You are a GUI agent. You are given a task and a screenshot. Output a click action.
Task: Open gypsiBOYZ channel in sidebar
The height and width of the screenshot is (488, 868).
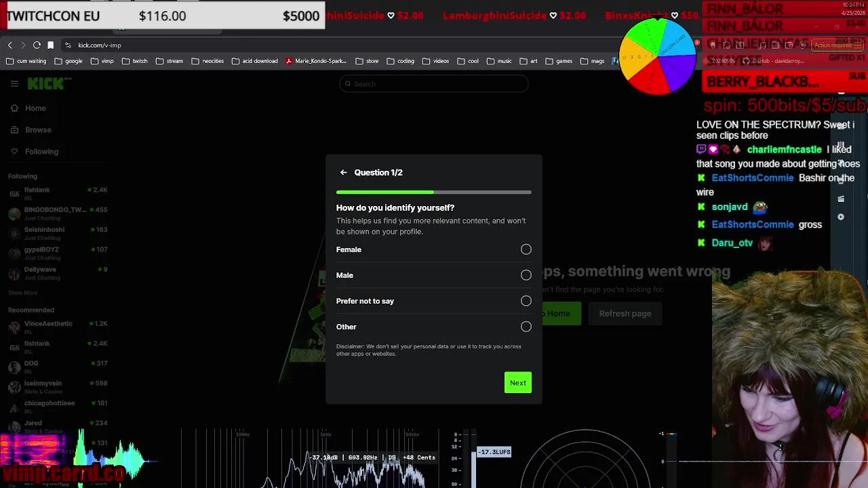[58, 253]
